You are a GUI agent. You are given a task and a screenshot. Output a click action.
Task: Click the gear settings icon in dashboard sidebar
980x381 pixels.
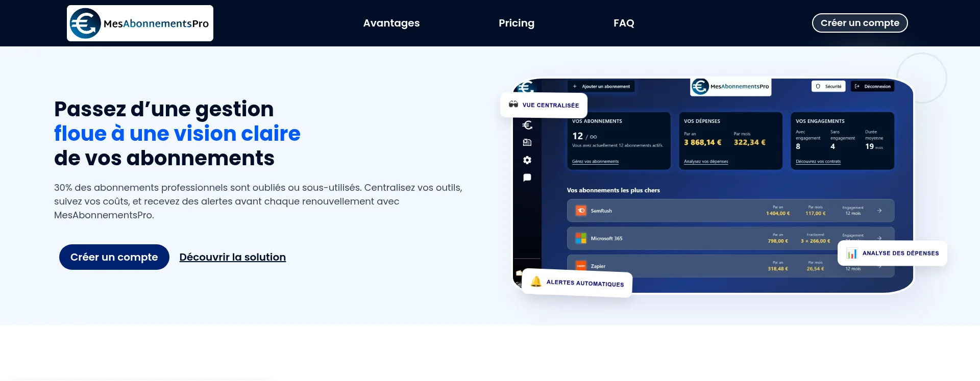pos(527,160)
